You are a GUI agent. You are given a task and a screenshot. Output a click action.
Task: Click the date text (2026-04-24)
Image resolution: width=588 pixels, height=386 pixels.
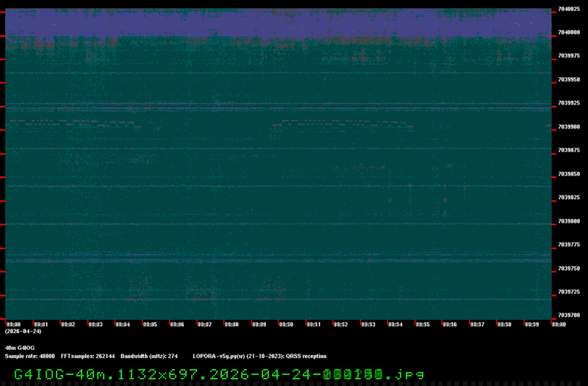tap(23, 331)
